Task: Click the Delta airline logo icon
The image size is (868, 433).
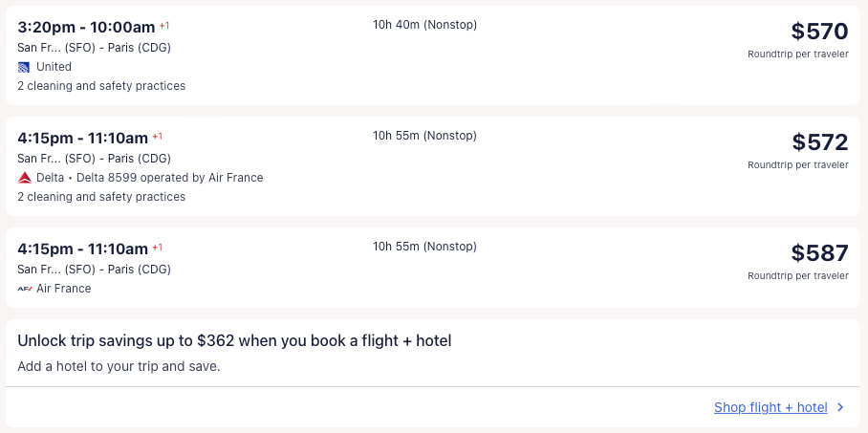Action: [25, 178]
